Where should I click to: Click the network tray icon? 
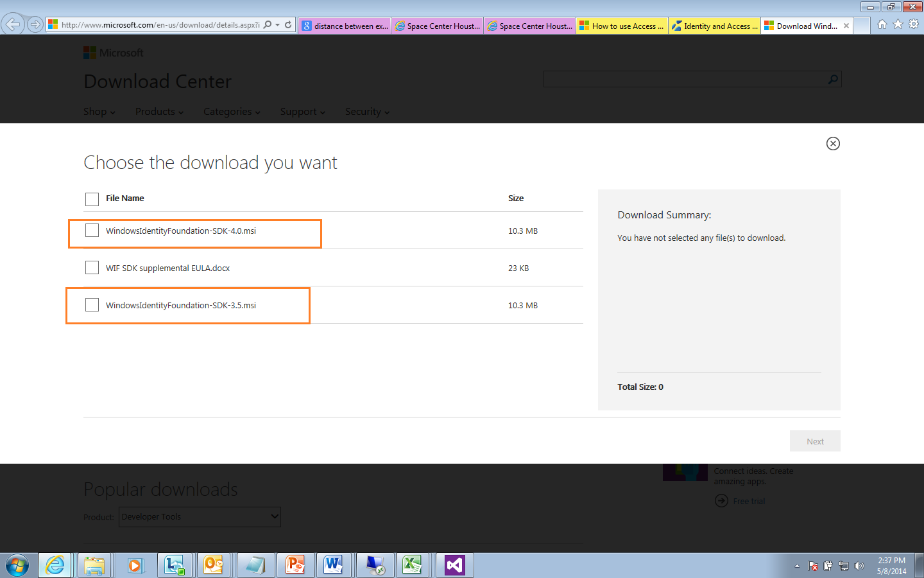[x=843, y=566]
